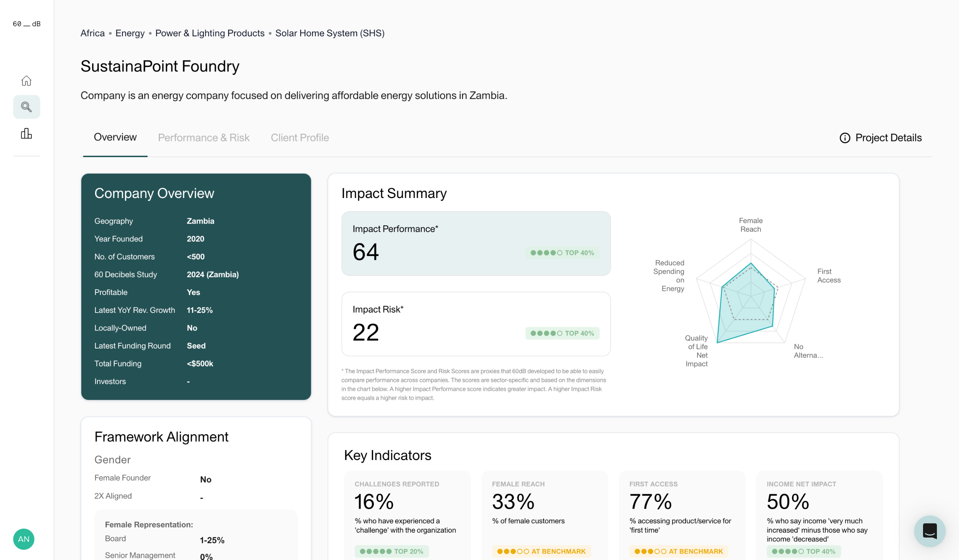Click the Total Funding <$500k value

click(200, 364)
